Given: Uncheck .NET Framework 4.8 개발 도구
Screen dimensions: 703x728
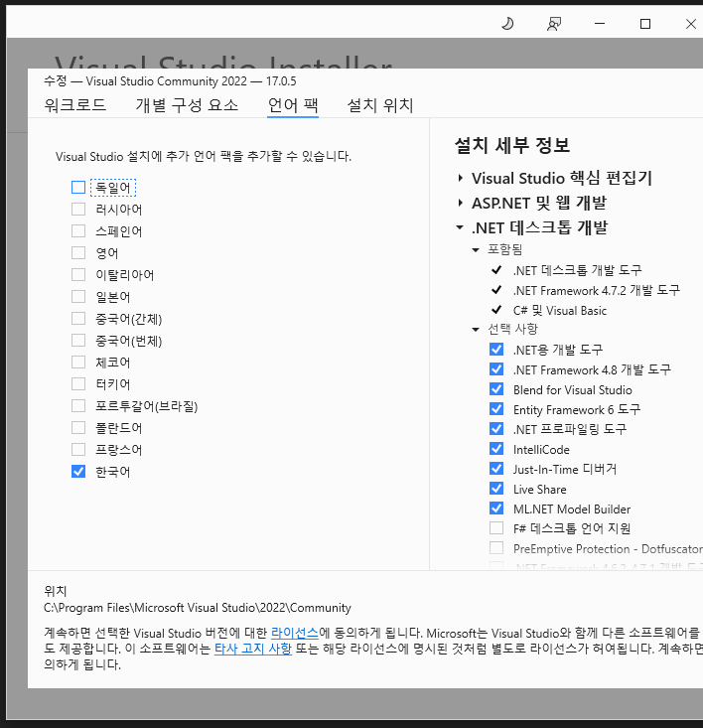Looking at the screenshot, I should point(496,369).
